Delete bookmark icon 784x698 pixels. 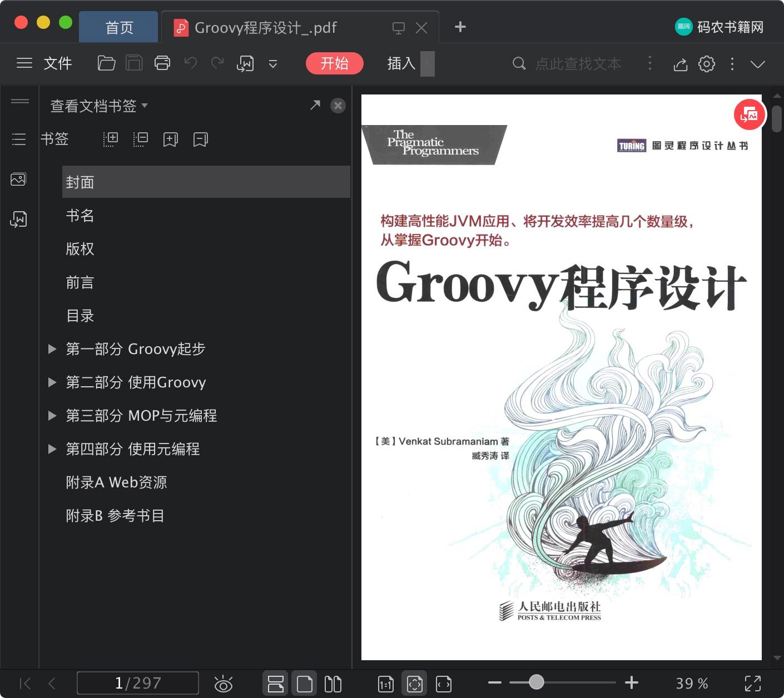[x=201, y=139]
